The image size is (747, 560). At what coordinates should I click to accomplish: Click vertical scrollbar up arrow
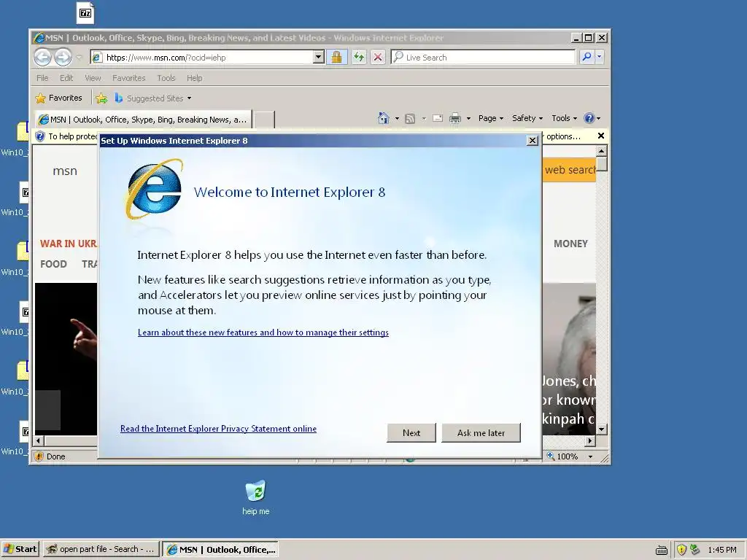602,151
